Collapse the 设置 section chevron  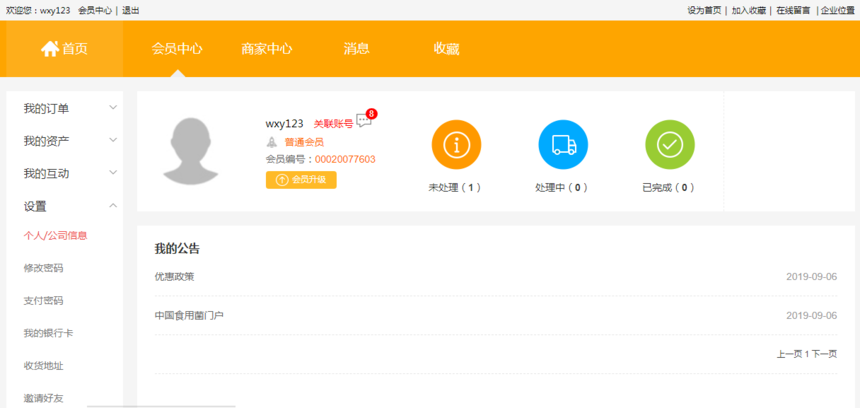[113, 206]
